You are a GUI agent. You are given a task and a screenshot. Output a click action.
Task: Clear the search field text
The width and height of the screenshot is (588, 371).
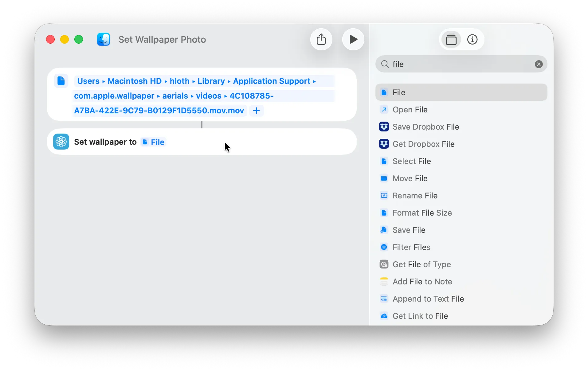tap(539, 64)
